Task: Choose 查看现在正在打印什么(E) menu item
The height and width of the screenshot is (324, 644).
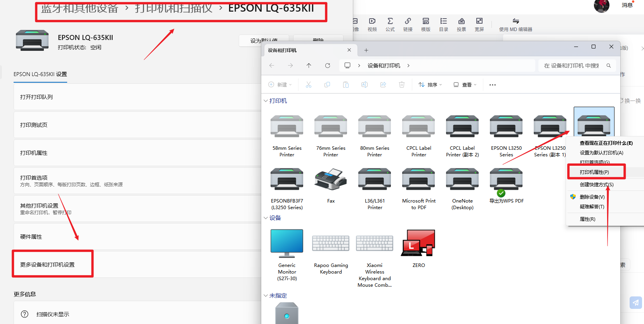Action: (606, 143)
